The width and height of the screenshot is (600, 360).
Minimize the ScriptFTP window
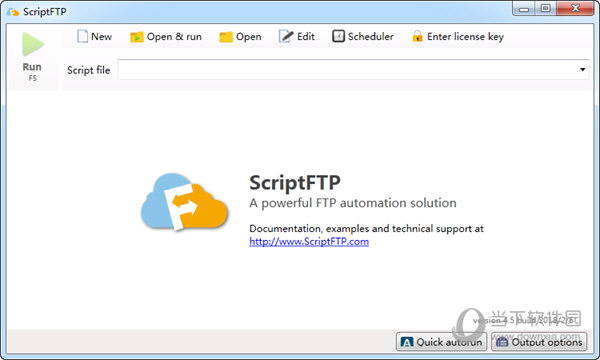coord(524,8)
